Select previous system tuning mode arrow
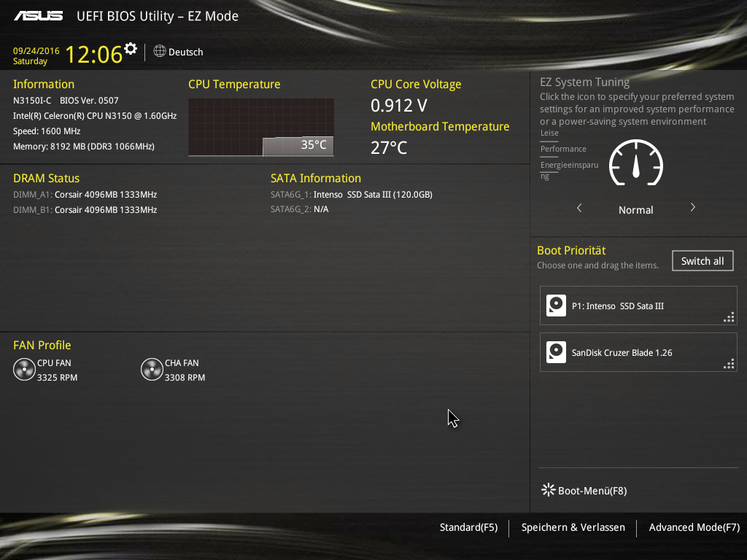The height and width of the screenshot is (560, 747). 579,208
